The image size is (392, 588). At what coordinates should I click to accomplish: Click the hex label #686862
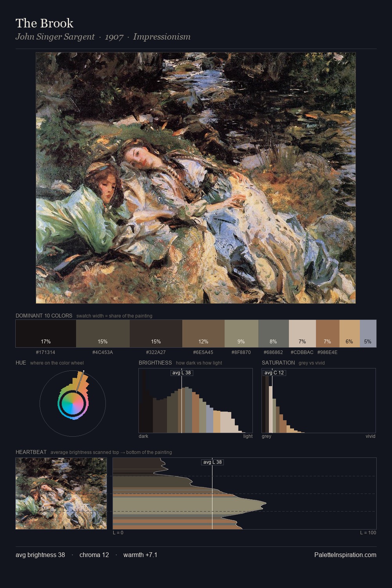273,352
